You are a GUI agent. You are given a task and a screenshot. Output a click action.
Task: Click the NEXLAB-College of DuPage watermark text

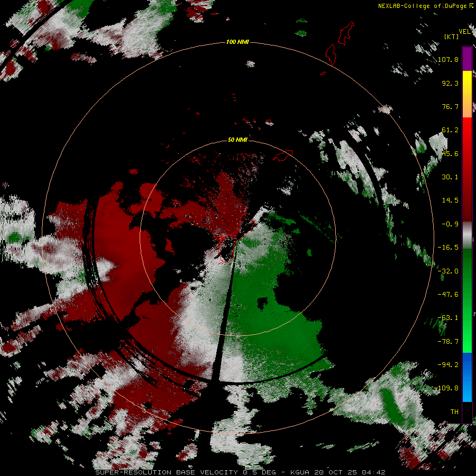tap(425, 6)
